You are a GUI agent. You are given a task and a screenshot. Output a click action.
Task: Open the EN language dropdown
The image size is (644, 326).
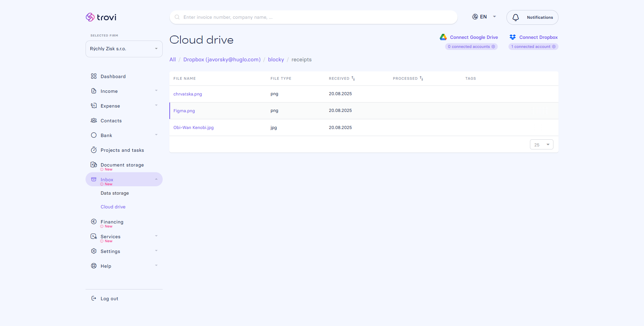484,17
